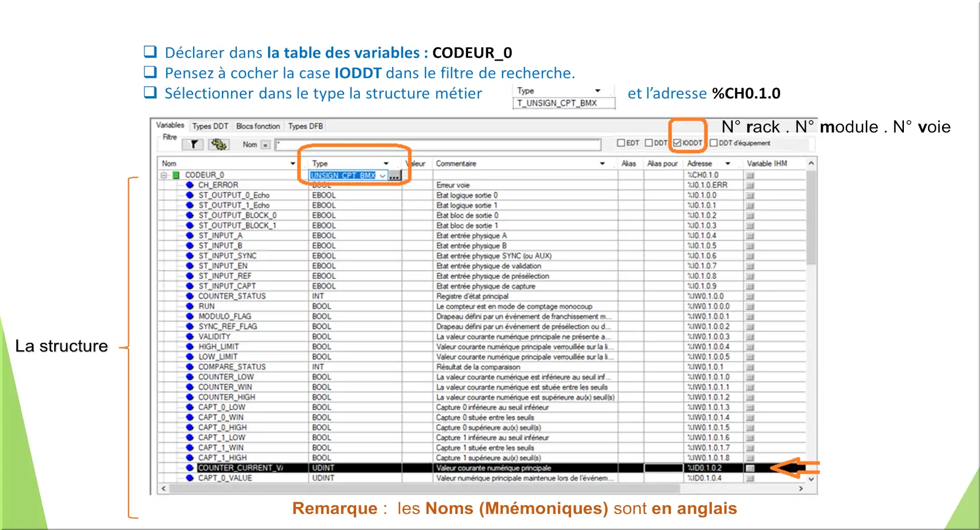This screenshot has height=530, width=980.
Task: Collapse the CODEUR_0 tree node
Action: [x=164, y=175]
